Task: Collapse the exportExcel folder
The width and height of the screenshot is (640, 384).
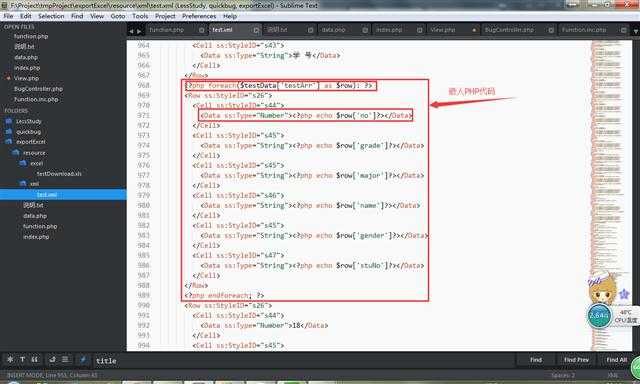Action: (x=31, y=142)
